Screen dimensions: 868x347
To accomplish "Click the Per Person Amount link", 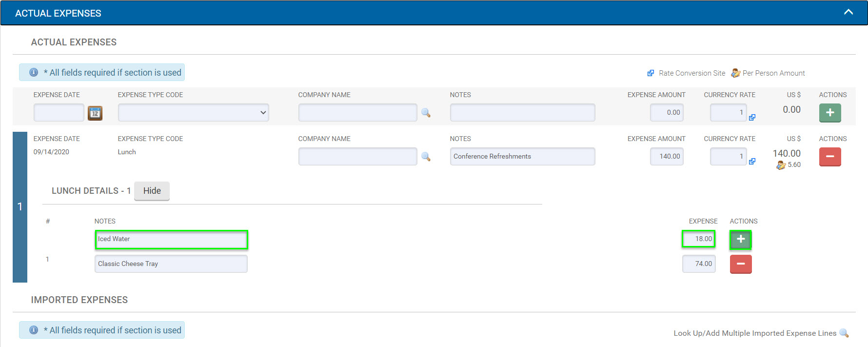I will point(773,73).
